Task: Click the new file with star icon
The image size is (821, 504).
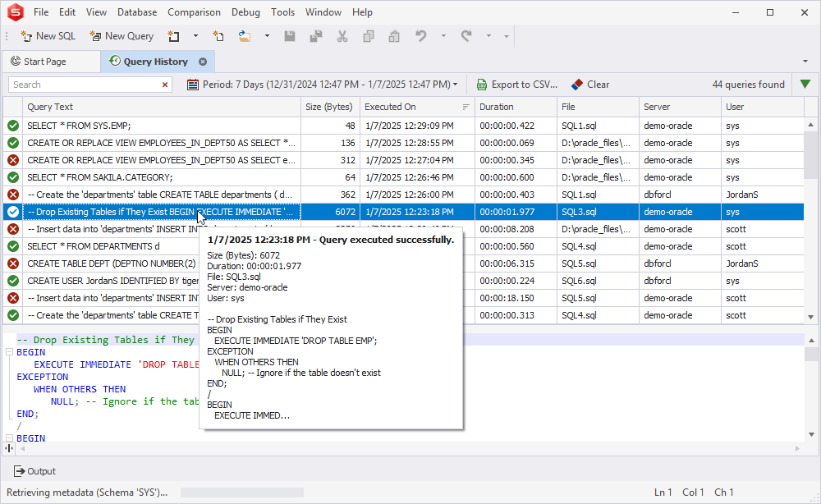Action: point(218,36)
